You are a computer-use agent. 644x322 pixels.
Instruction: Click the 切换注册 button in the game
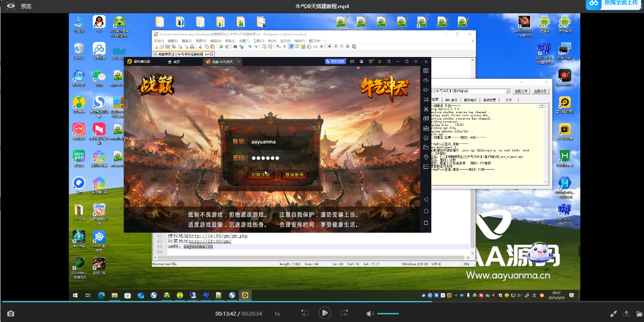pyautogui.click(x=261, y=175)
